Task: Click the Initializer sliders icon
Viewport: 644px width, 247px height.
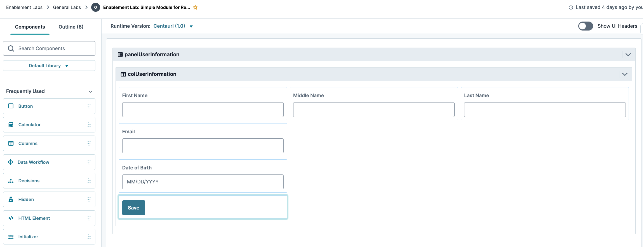Action: click(x=11, y=237)
